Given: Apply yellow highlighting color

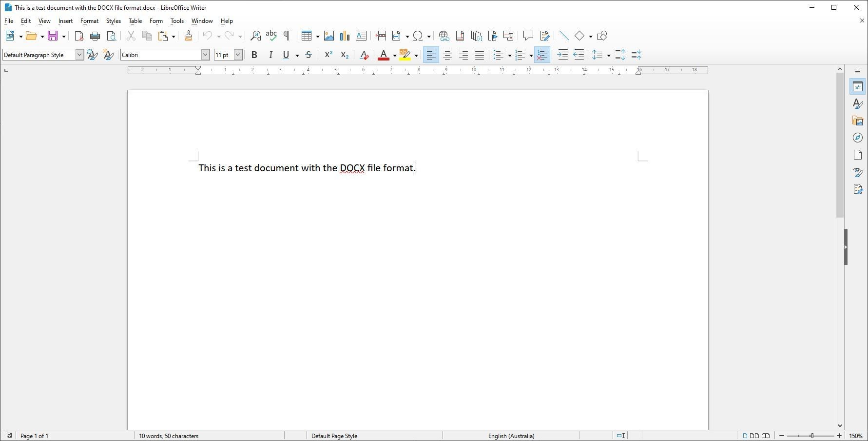Looking at the screenshot, I should pos(405,55).
